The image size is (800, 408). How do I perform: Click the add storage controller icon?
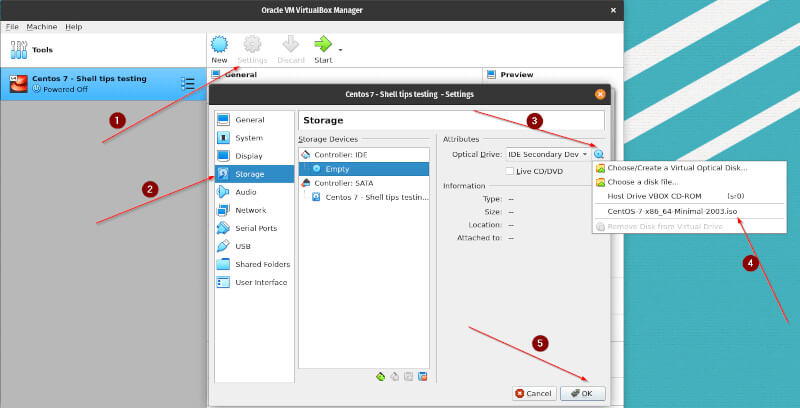coord(380,377)
